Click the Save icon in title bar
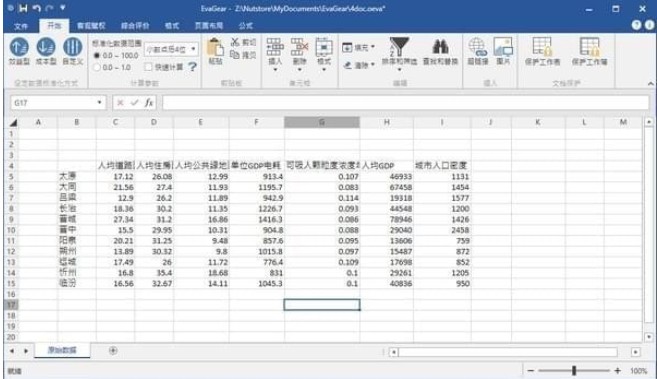The image size is (657, 379). [x=23, y=8]
